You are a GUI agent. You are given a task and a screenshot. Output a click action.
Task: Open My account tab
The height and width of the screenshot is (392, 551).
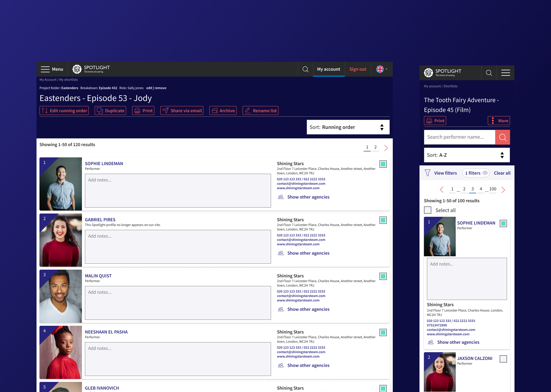pos(329,69)
